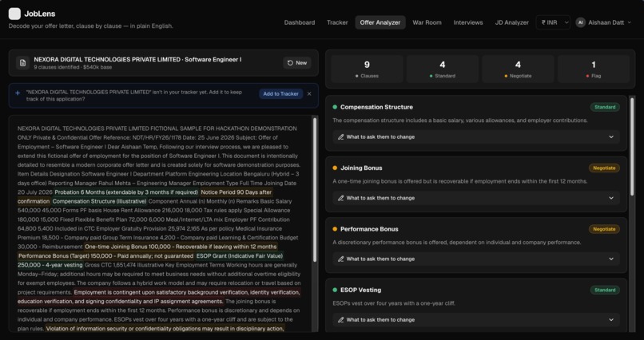The width and height of the screenshot is (644, 340).
Task: Click '9 clauses identified · $540k base' subtitle
Action: pyautogui.click(x=73, y=67)
